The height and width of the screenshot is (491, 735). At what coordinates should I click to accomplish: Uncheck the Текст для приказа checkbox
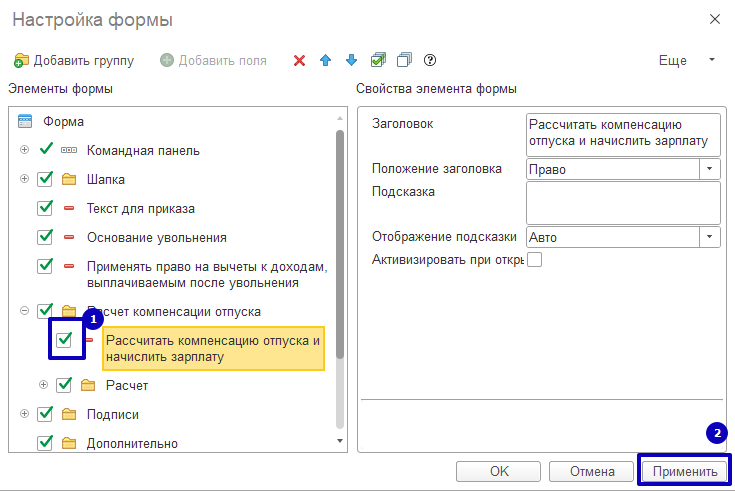(45, 209)
